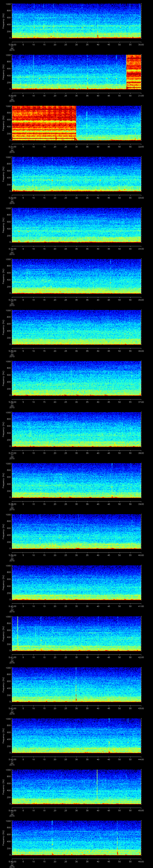The height and width of the screenshot is (868, 153).
Task: Click the 38:00 end time label
Action: point(141,453)
